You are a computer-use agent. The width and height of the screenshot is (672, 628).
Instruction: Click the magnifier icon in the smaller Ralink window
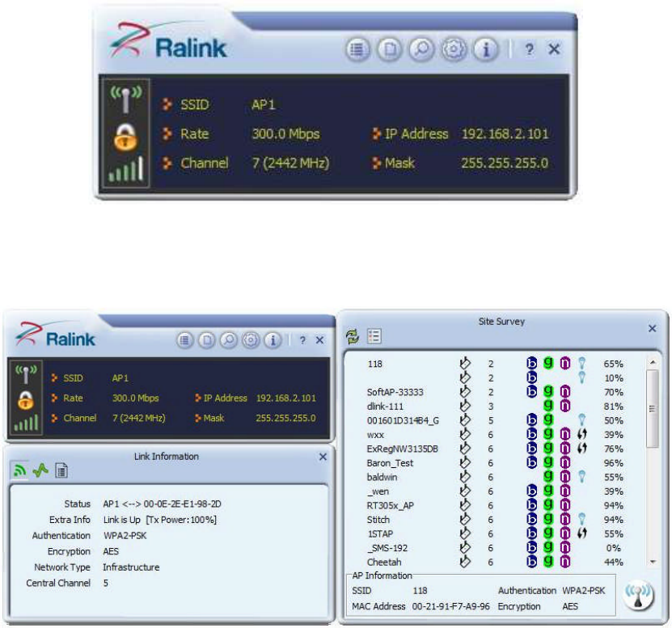coord(229,340)
